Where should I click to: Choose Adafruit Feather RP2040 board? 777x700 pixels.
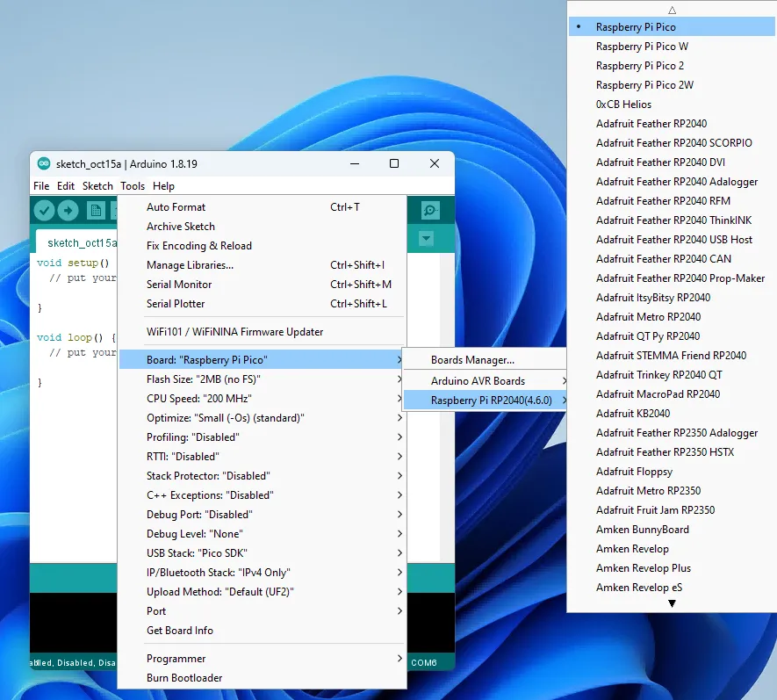(x=651, y=124)
